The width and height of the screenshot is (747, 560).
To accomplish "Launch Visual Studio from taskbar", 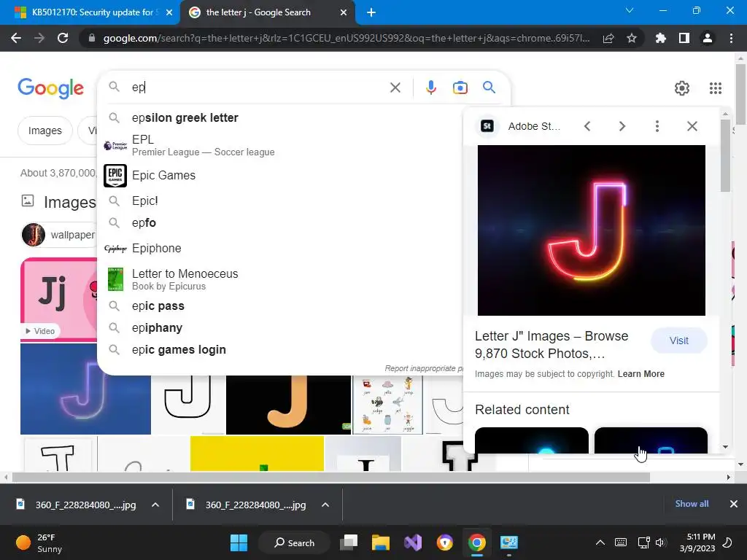I will [413, 542].
